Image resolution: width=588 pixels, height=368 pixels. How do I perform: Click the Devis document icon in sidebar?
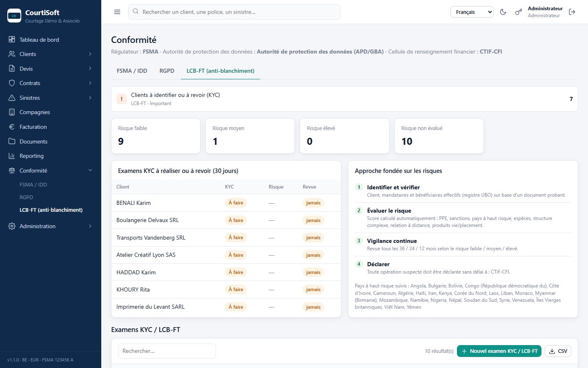pyautogui.click(x=12, y=69)
